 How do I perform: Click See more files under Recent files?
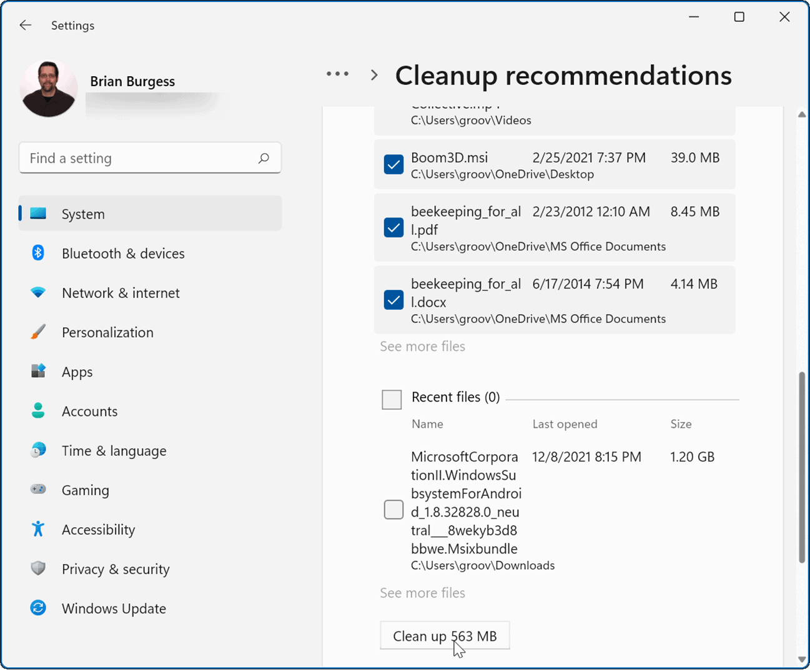coord(422,593)
